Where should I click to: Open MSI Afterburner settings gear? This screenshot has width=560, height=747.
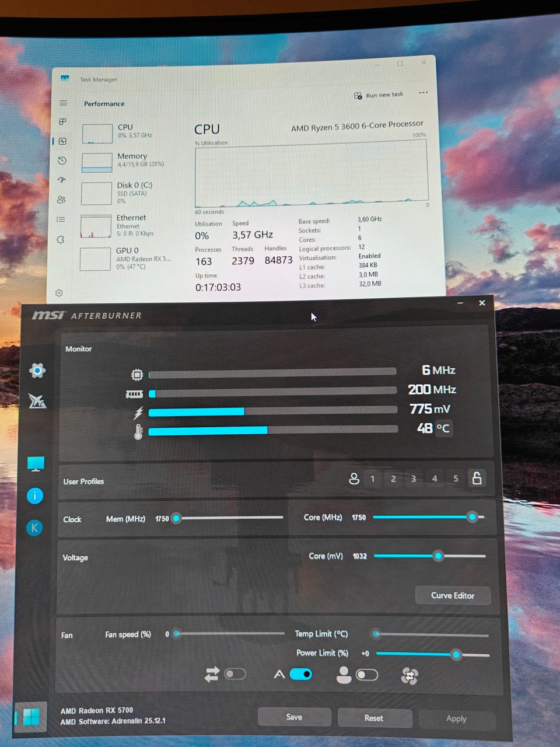pyautogui.click(x=37, y=371)
